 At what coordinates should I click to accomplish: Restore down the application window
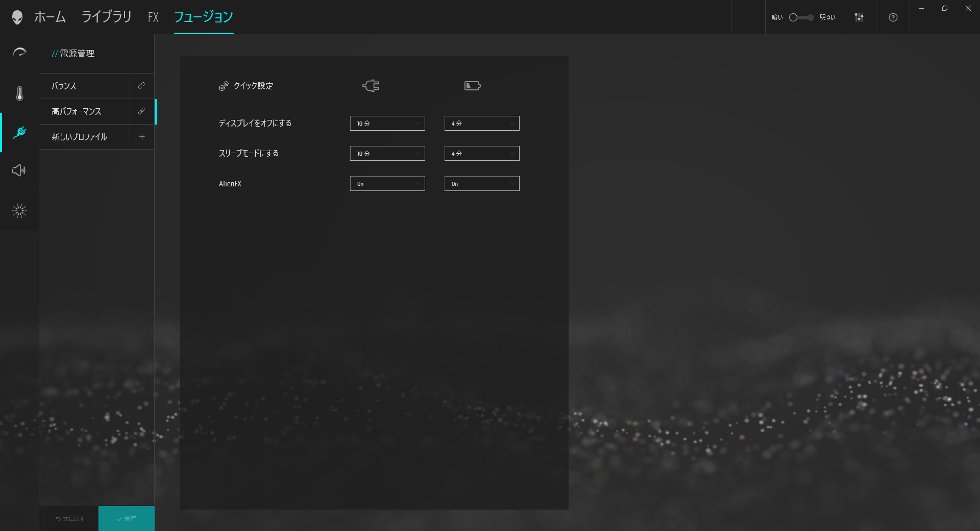(x=945, y=8)
